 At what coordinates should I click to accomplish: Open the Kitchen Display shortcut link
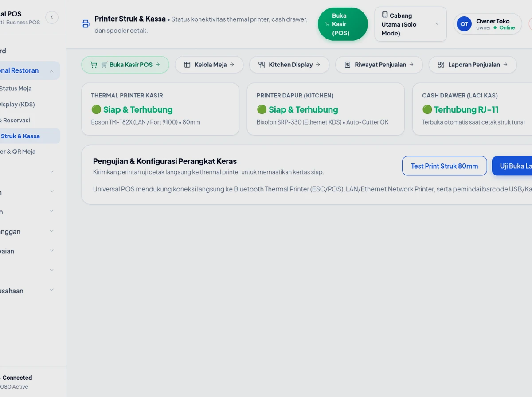(289, 65)
